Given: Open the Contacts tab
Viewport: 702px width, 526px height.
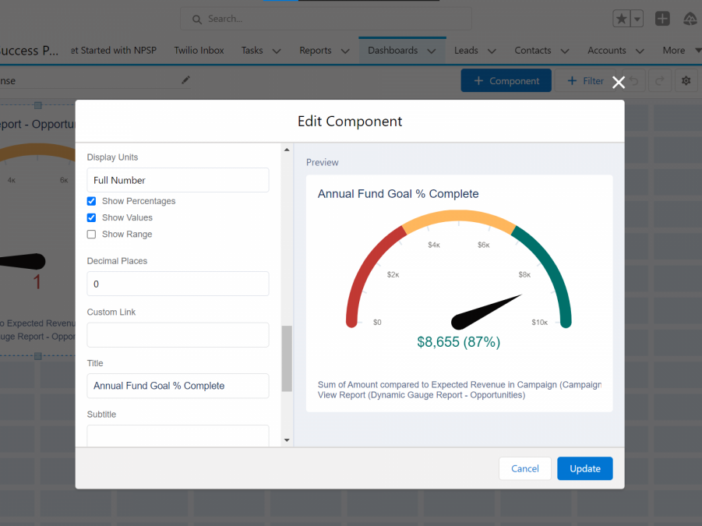Looking at the screenshot, I should (533, 50).
